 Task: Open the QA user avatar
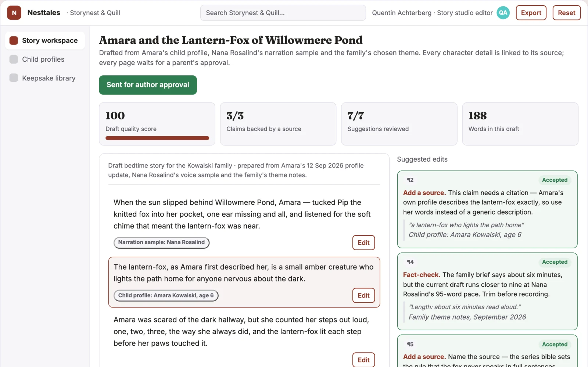click(x=503, y=13)
